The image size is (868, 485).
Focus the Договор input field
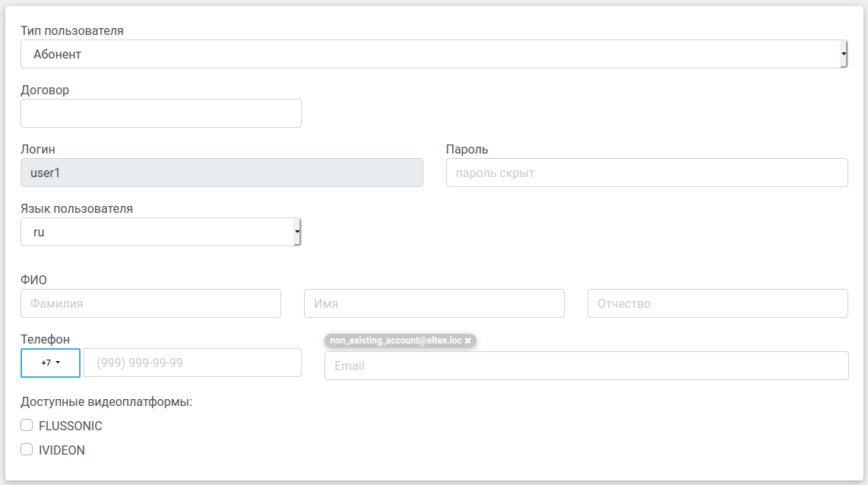point(160,113)
